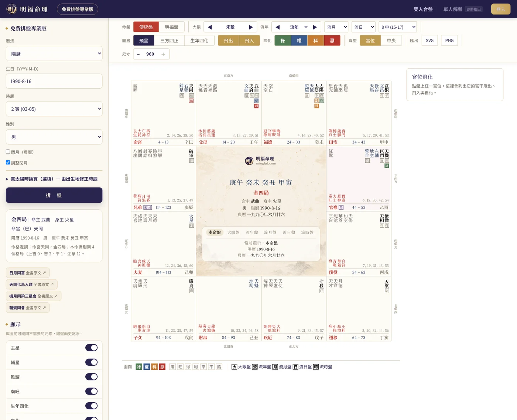Select the orange 科 transformation button

tap(316, 41)
